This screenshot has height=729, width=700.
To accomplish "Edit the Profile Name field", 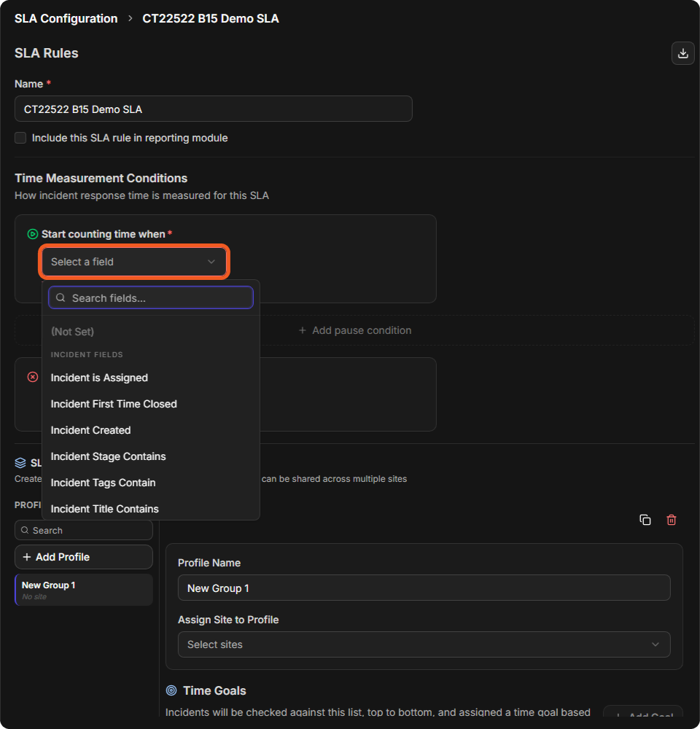I will tap(424, 588).
